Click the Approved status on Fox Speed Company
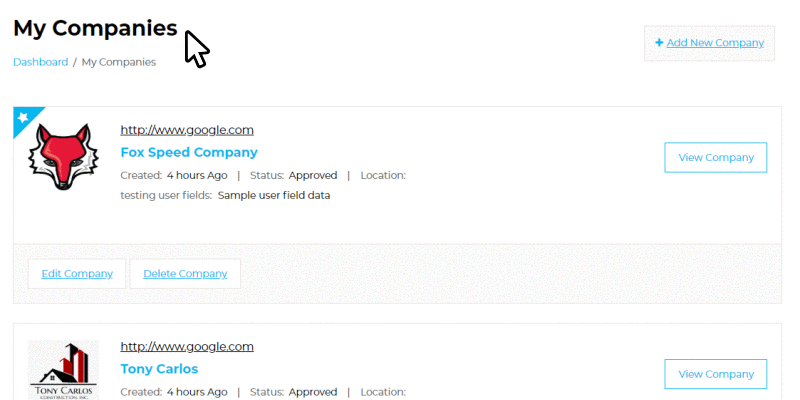800x400 pixels. pos(313,176)
